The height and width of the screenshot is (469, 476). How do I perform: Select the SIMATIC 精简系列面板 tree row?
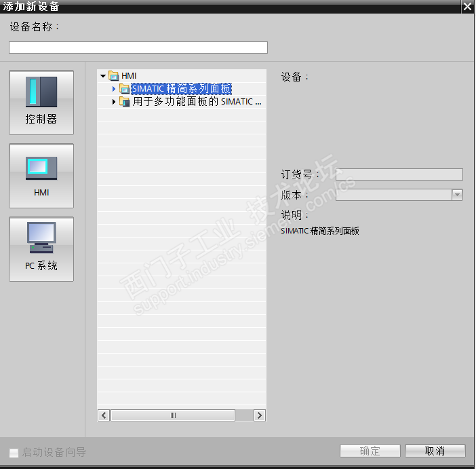point(182,89)
